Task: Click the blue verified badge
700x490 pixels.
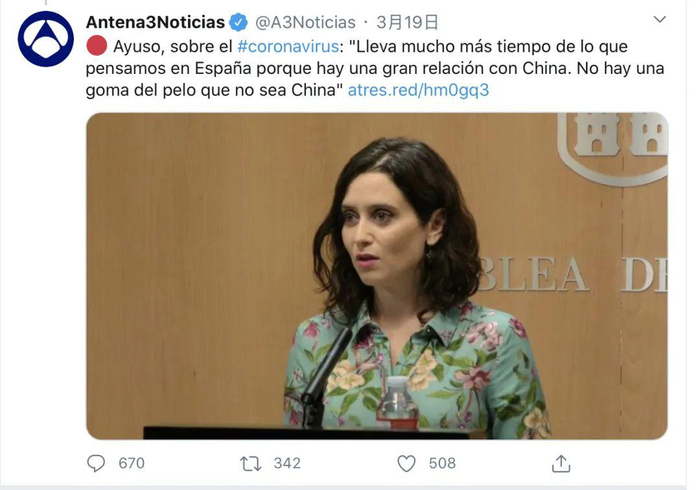Action: [238, 22]
